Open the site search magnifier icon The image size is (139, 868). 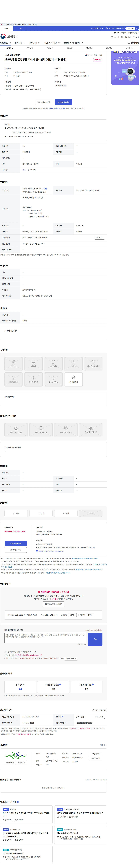[134, 37]
